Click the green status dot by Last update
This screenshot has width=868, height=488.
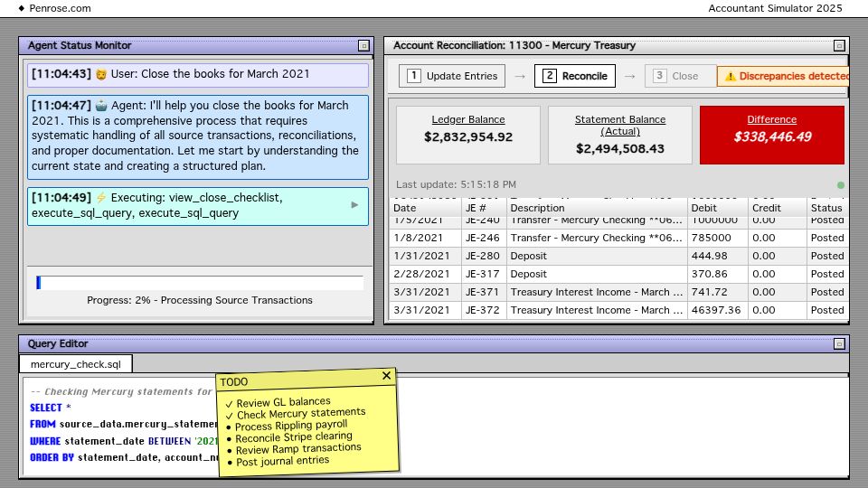tap(840, 185)
